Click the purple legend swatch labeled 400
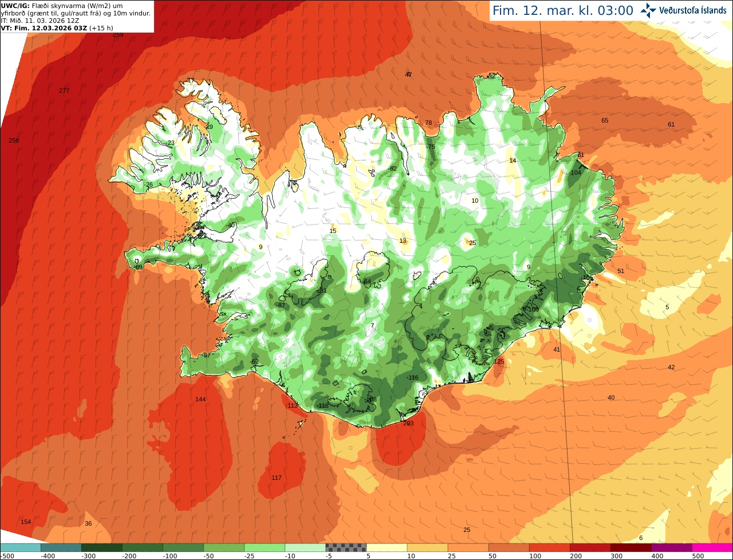 tap(671, 547)
